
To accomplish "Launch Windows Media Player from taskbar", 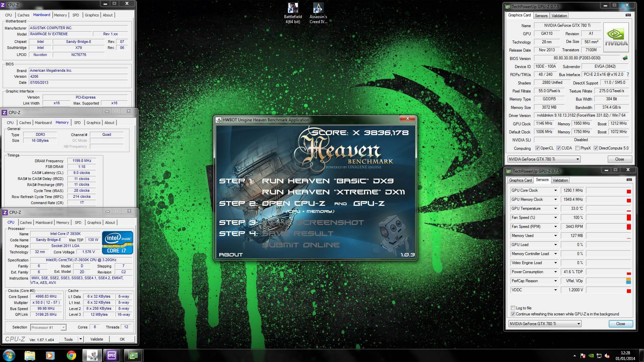I will point(50,355).
